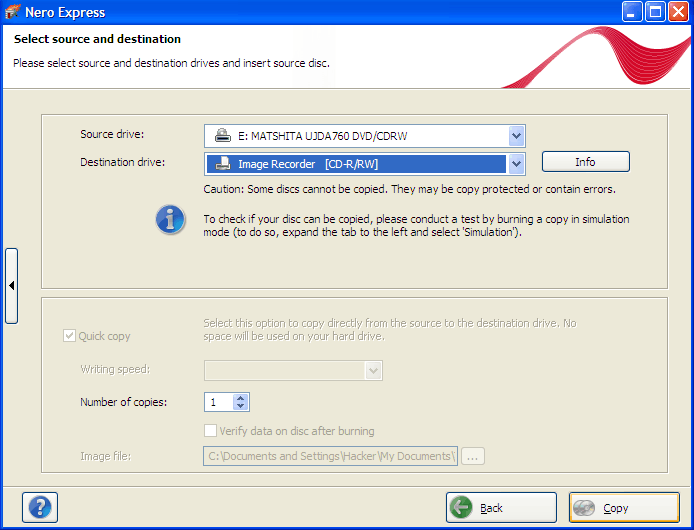Expand the left side panel tab
Screen dimensions: 694x530
pyautogui.click(x=12, y=286)
